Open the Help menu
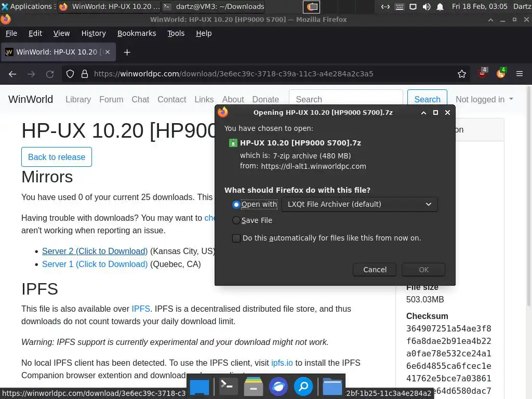This screenshot has height=399, width=532. [204, 33]
